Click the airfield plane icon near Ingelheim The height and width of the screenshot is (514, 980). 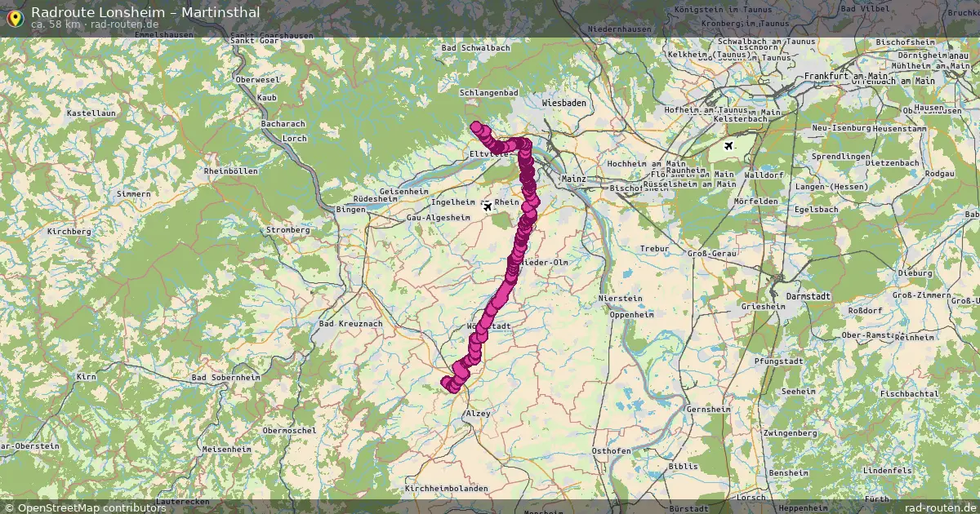[x=488, y=206]
